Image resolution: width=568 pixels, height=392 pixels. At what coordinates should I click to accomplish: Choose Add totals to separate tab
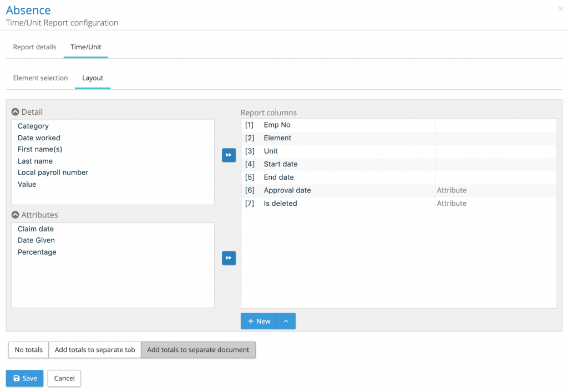click(95, 350)
